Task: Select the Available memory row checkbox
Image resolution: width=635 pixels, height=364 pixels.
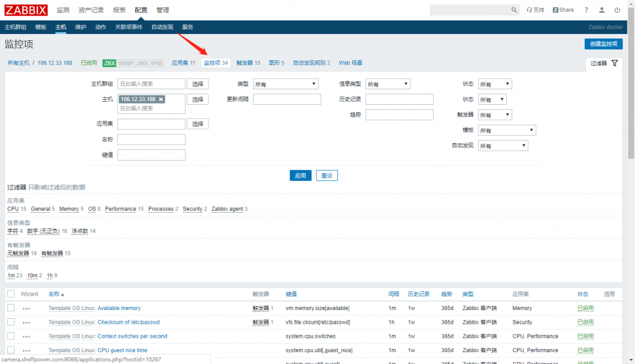Action: [11, 308]
